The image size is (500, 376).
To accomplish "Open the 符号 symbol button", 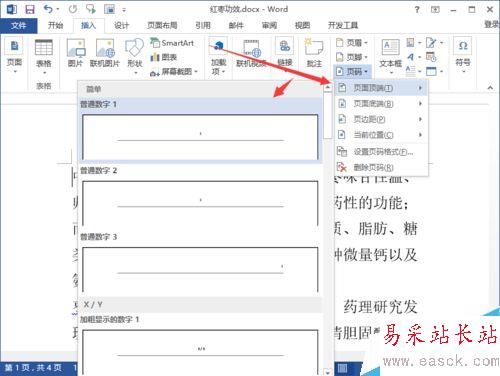I will point(463,53).
